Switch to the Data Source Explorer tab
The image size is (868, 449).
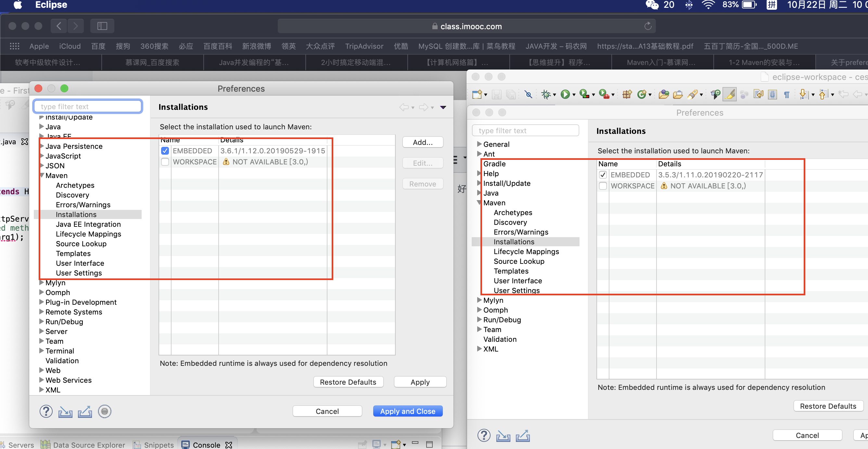(x=83, y=445)
